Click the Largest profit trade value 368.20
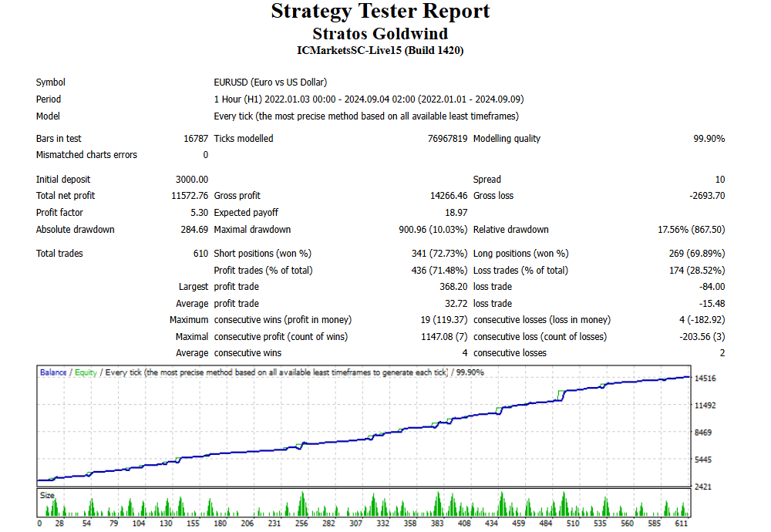This screenshot has height=532, width=771. pos(453,287)
